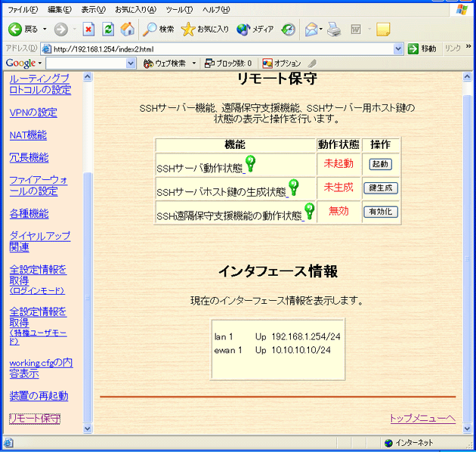Open the お気に入り(A) menu
The image size is (476, 452).
click(135, 9)
